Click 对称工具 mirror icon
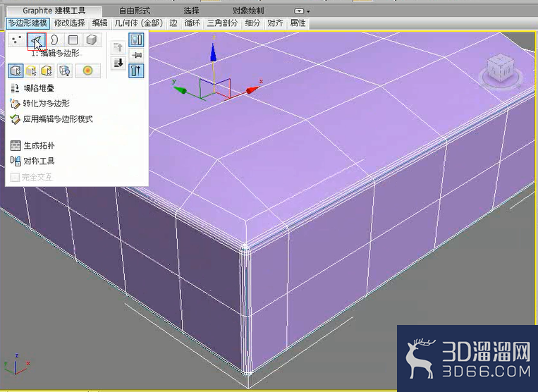538x392 pixels. click(x=16, y=161)
